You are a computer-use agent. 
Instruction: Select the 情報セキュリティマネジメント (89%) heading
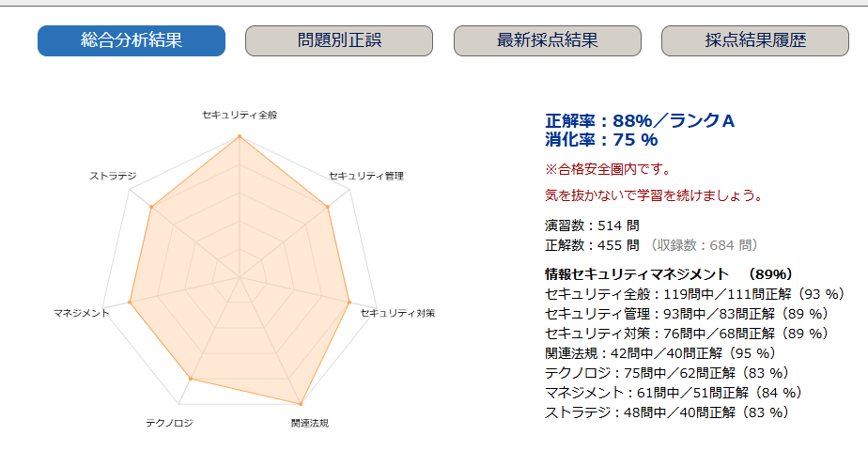(x=670, y=274)
